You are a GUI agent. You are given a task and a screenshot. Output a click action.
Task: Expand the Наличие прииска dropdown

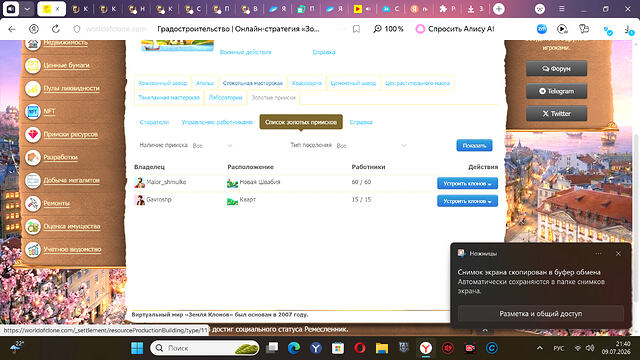(x=212, y=146)
